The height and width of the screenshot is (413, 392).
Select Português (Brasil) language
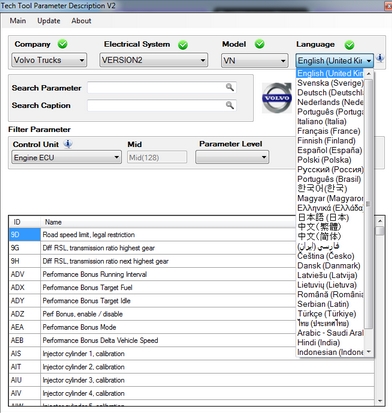click(330, 179)
